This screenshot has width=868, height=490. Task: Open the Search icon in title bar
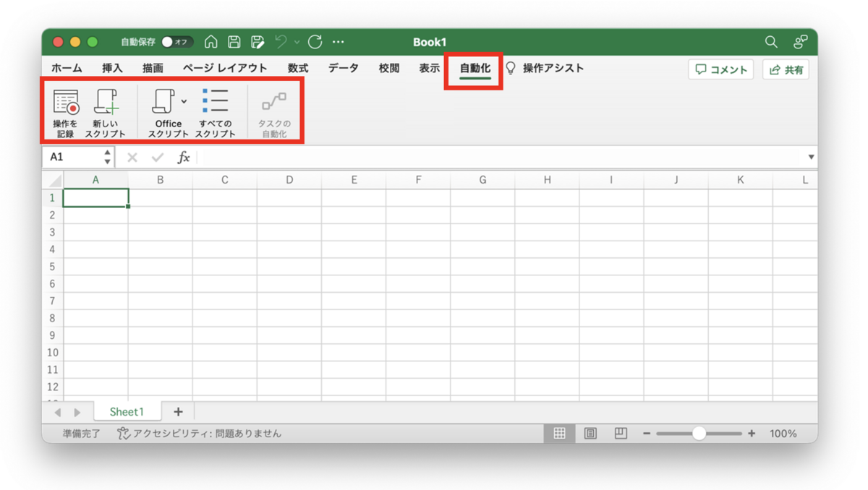click(x=771, y=42)
